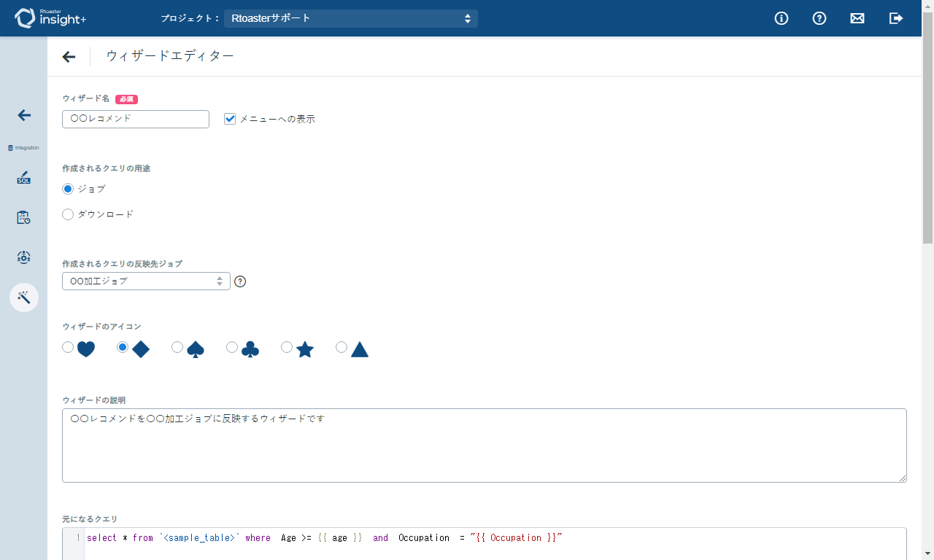This screenshot has width=934, height=560.
Task: Choose ジョブ as query purpose
Action: 68,189
